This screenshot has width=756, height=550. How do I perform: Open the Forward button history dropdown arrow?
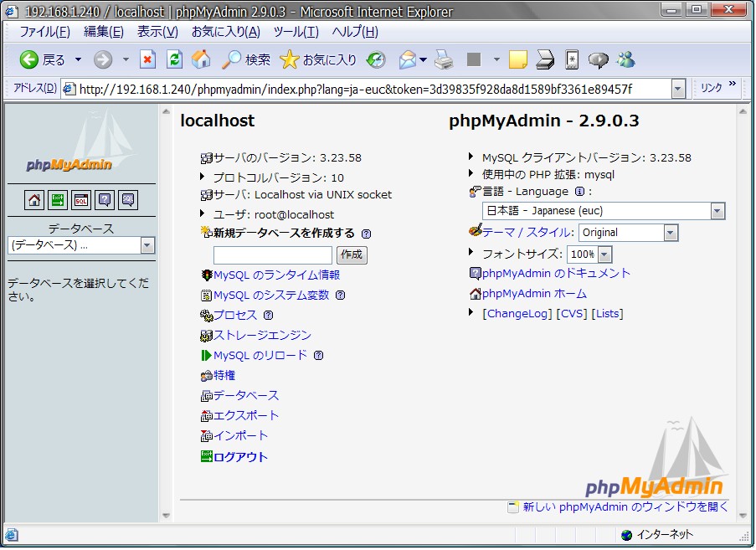(x=126, y=59)
